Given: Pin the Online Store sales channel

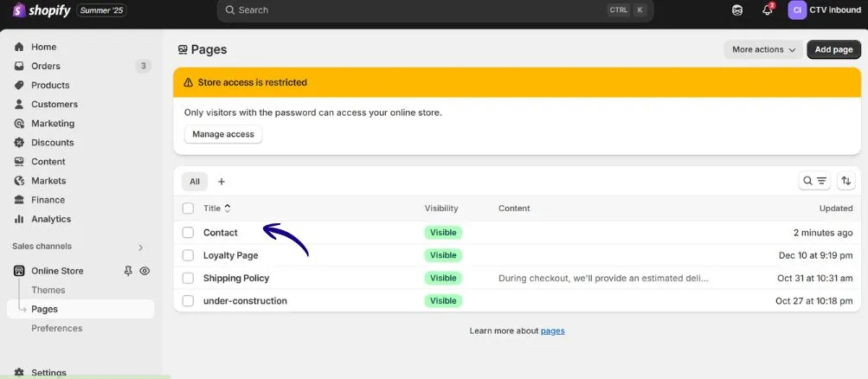Looking at the screenshot, I should tap(128, 271).
